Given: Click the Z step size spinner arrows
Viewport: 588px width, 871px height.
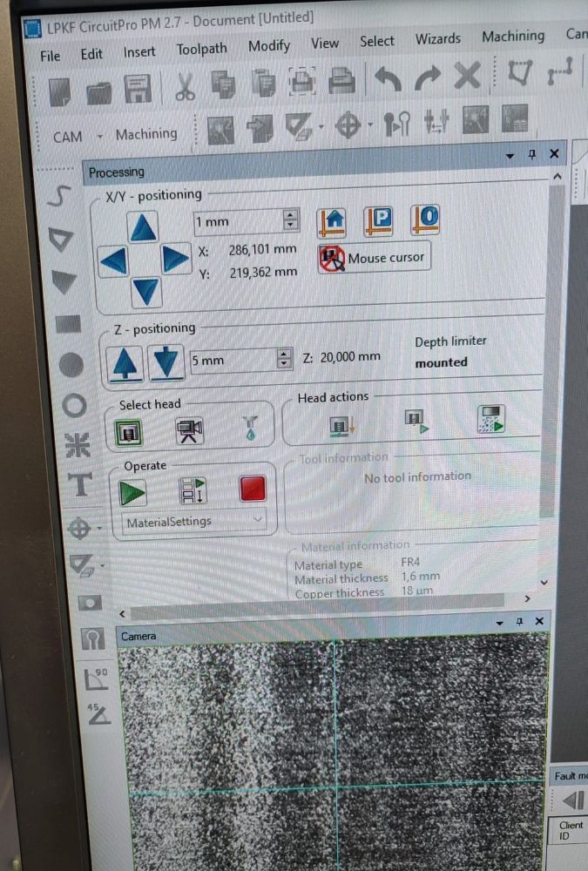Looking at the screenshot, I should (x=284, y=358).
